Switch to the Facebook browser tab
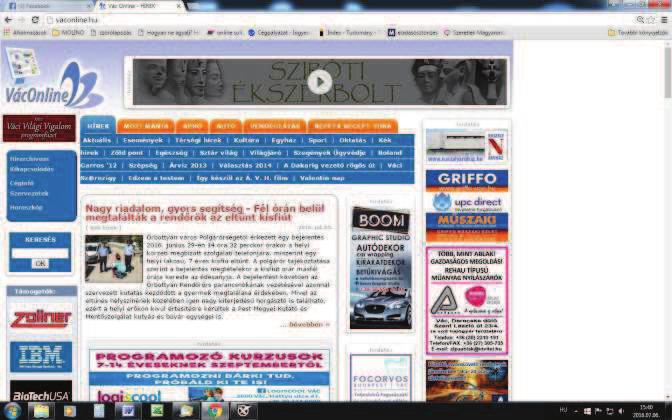Viewport: 672px width, 420px height. coord(47,6)
